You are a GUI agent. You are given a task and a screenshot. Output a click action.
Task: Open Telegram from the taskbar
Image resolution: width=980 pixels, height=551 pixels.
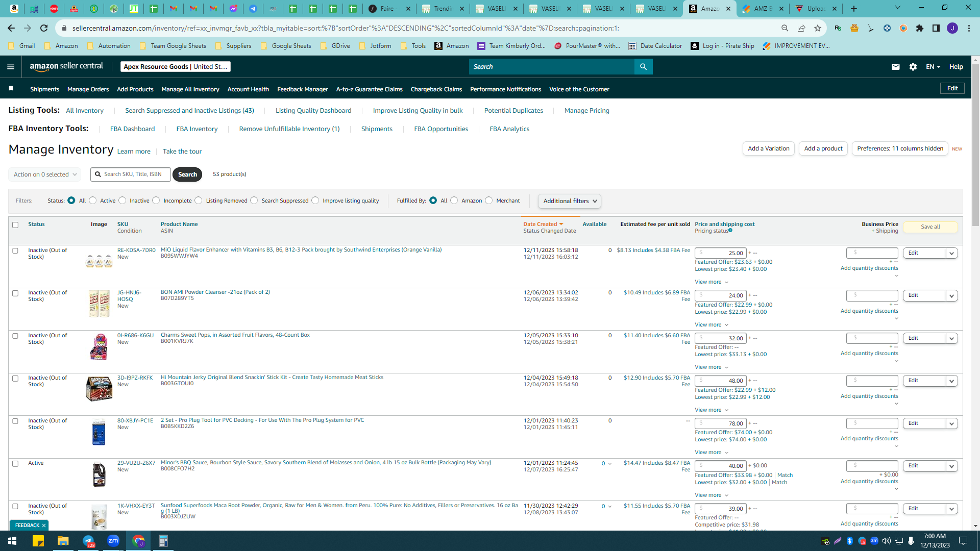(x=88, y=541)
